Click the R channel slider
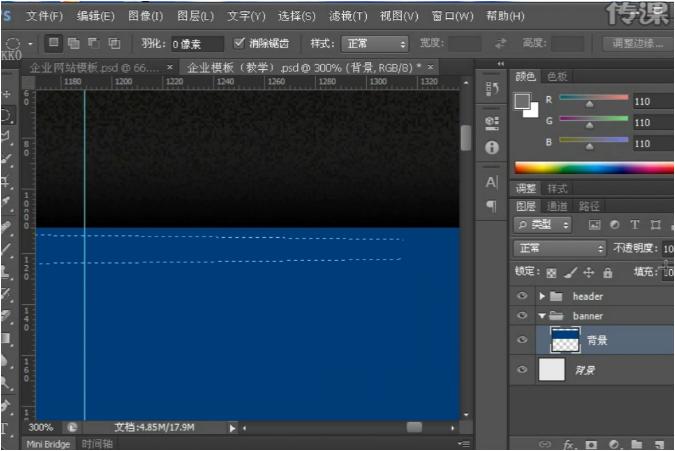 [593, 99]
